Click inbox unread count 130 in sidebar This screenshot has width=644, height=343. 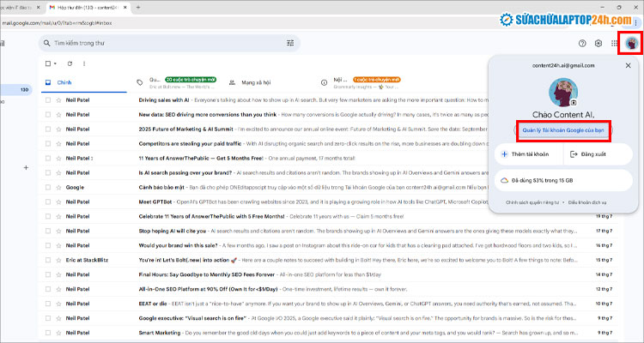pyautogui.click(x=24, y=89)
